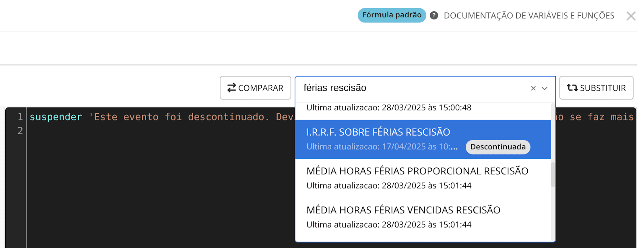Choose MÉDIA HORAS FÉRIAS VENCIDAS RESCISÃO

tap(403, 211)
